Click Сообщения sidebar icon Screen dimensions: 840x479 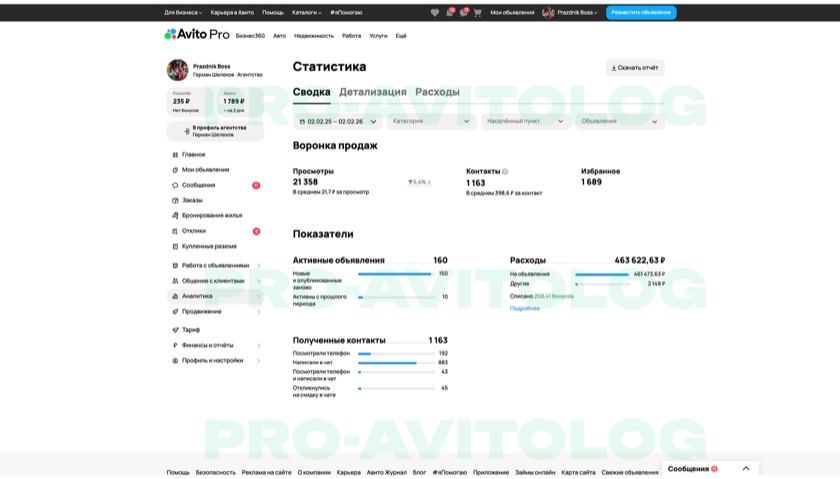175,185
